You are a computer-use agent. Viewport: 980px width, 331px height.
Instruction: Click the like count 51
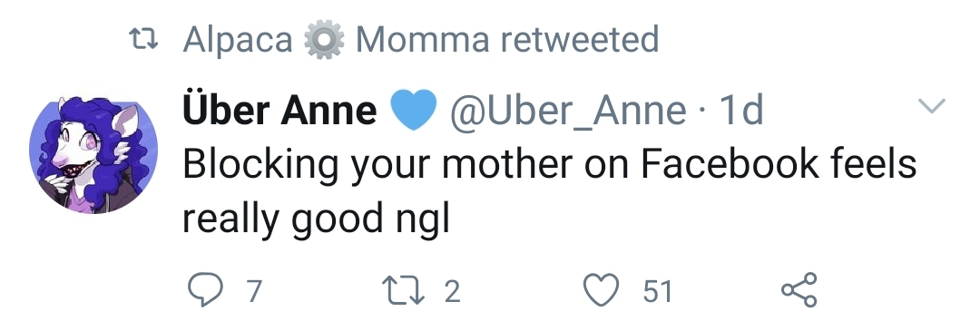pos(658,292)
